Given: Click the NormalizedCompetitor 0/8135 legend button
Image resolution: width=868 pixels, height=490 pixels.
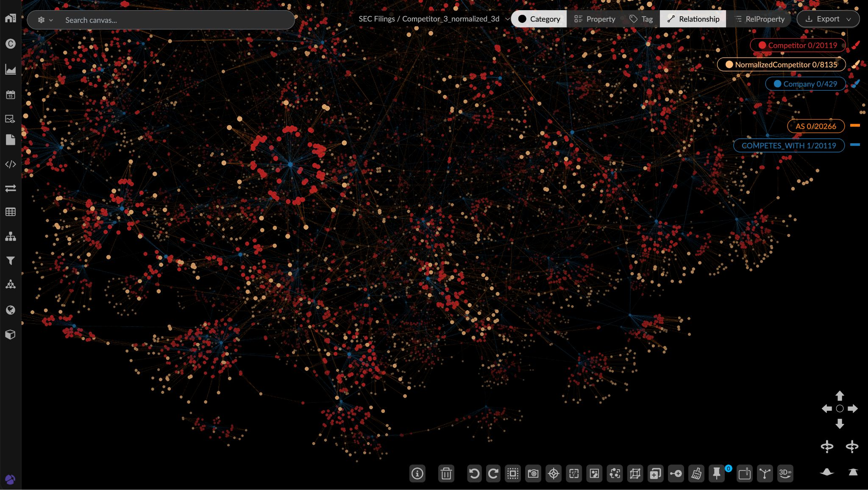Looking at the screenshot, I should (x=781, y=64).
